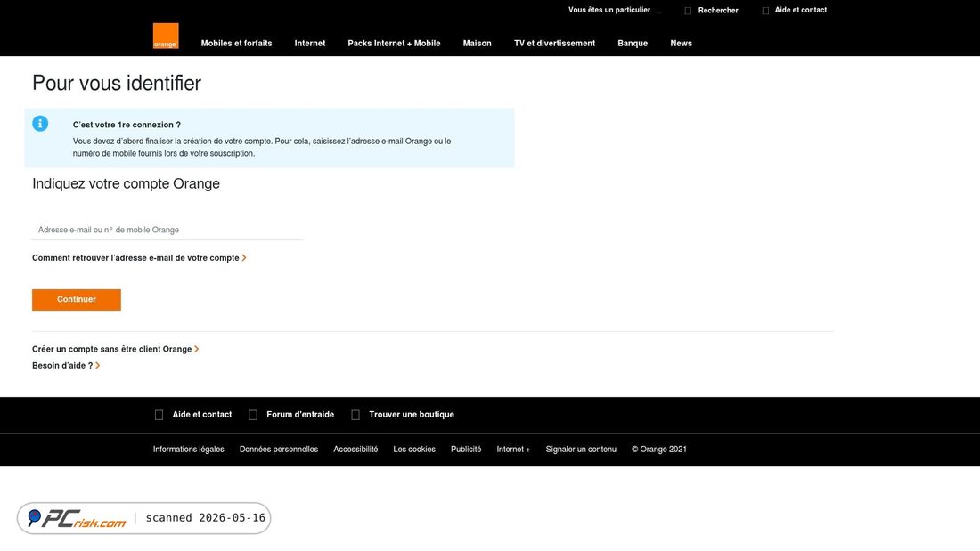Open the Internet + footer link
Viewport: 980px width, 551px height.
pyautogui.click(x=513, y=450)
